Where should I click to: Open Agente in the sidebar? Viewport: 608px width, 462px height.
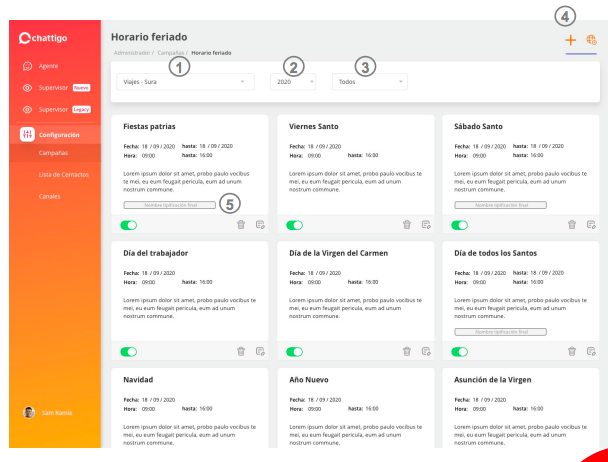[x=48, y=66]
